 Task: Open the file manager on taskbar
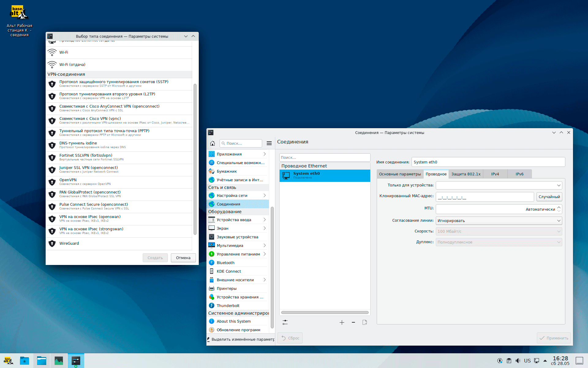[x=42, y=361]
